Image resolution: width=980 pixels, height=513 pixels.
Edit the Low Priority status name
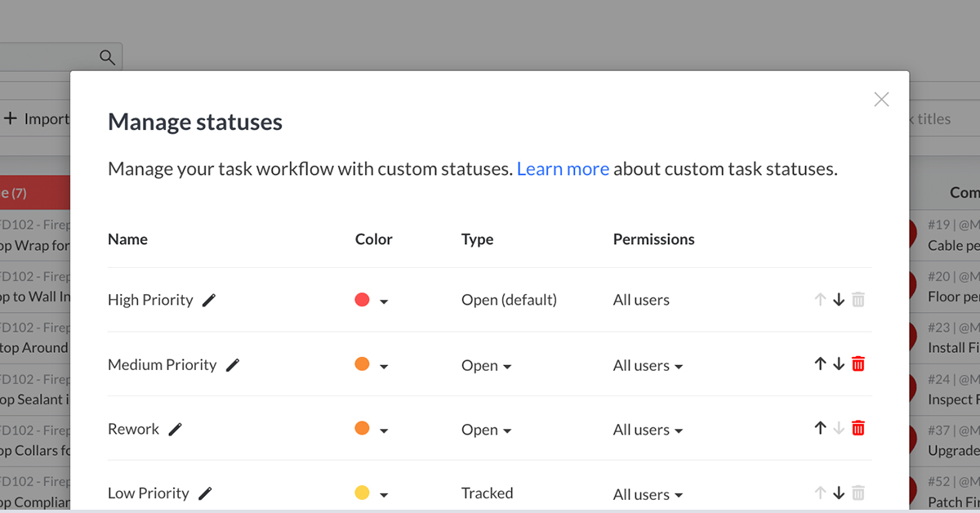tap(205, 493)
